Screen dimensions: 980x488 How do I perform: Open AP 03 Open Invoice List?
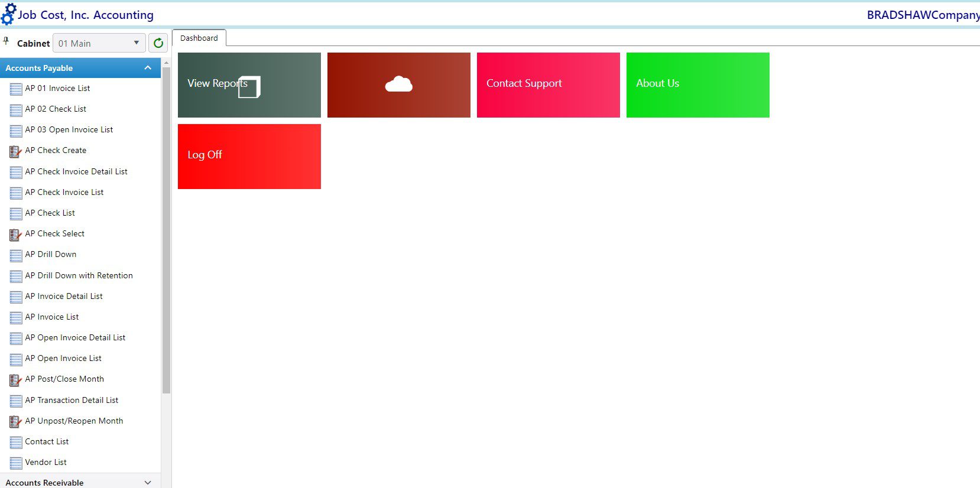[69, 129]
